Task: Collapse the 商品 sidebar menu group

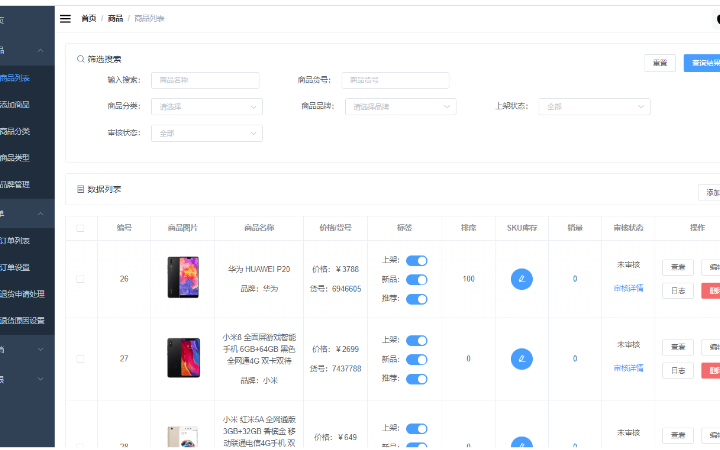Action: pyautogui.click(x=27, y=50)
